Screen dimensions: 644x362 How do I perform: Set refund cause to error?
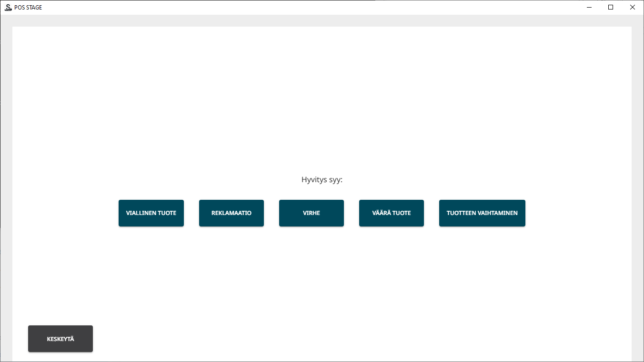311,213
